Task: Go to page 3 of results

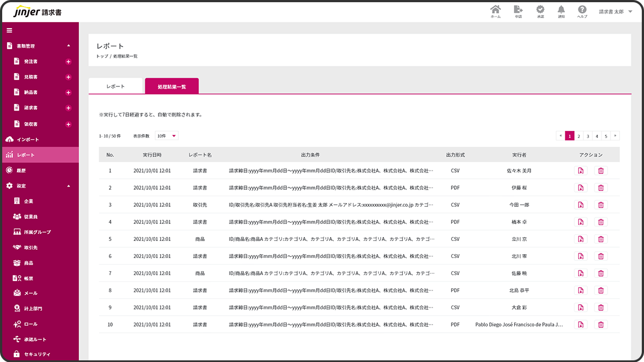Action: click(x=588, y=136)
